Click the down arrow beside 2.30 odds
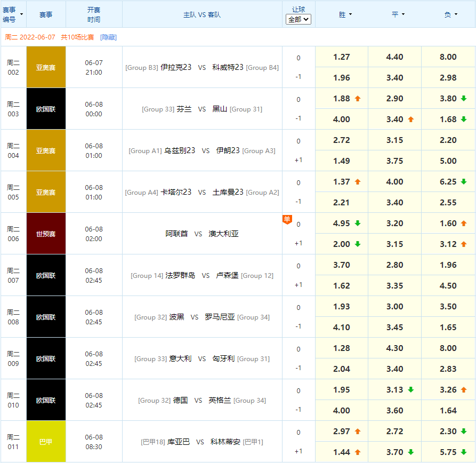The width and height of the screenshot is (476, 463). [464, 432]
